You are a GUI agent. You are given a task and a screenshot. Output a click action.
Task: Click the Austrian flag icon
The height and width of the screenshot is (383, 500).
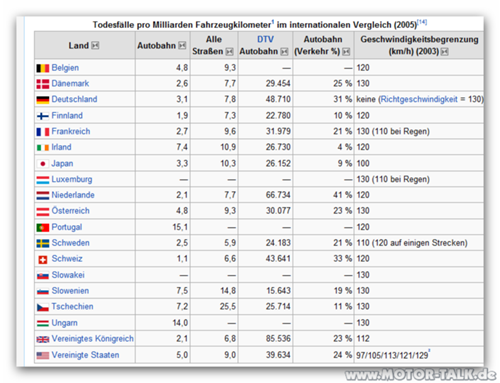click(x=43, y=211)
